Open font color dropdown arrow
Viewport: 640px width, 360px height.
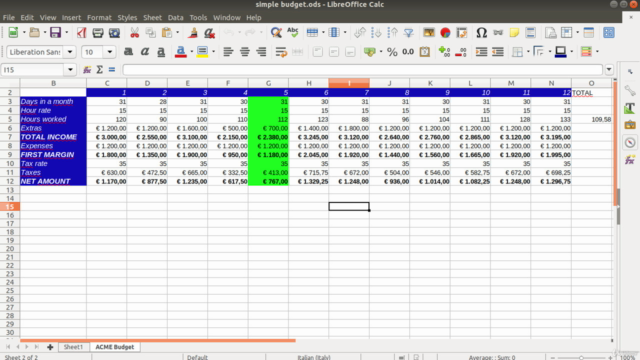tap(191, 52)
